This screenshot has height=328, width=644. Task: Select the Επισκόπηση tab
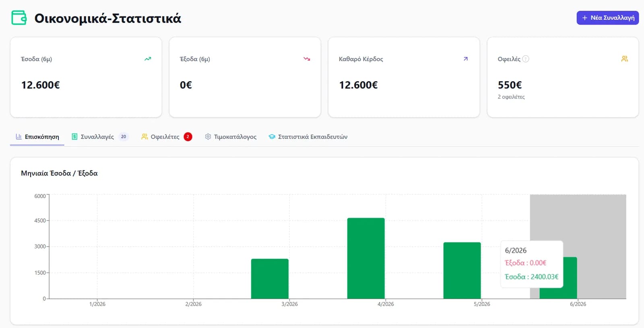(37, 137)
